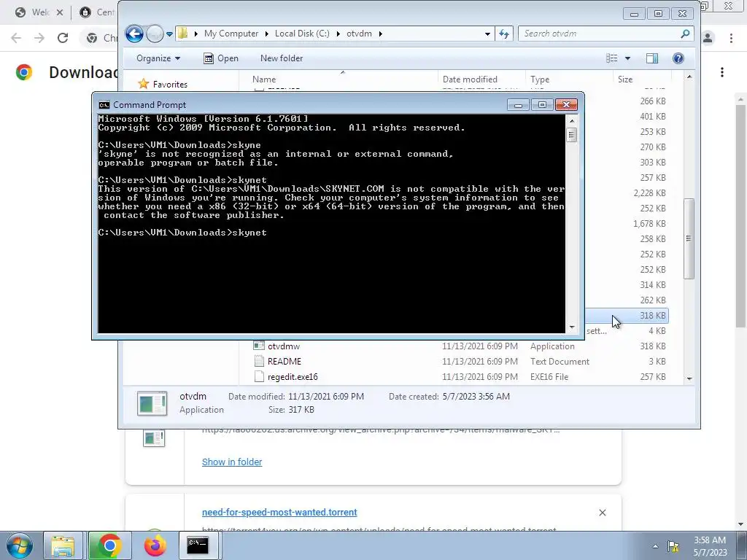The image size is (747, 560).
Task: Click the file list scroll up arrow
Action: tap(689, 76)
